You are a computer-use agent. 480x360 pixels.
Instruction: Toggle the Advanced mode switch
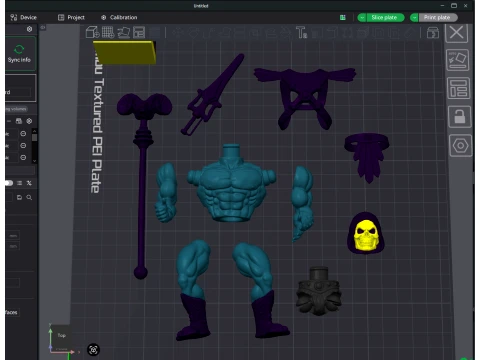9,183
